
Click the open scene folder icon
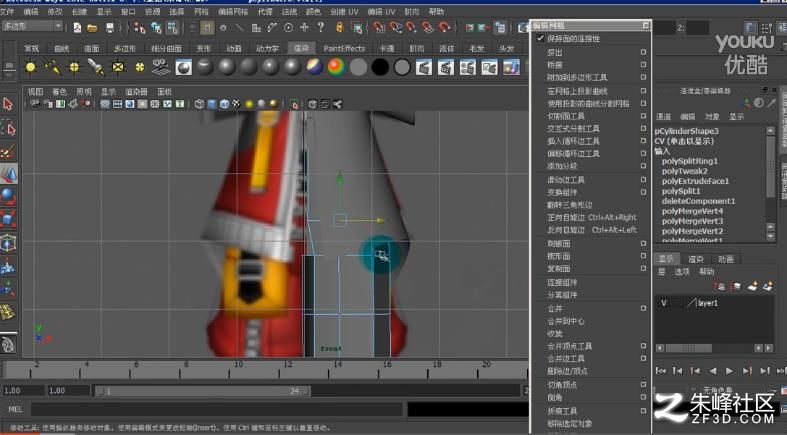click(92, 28)
